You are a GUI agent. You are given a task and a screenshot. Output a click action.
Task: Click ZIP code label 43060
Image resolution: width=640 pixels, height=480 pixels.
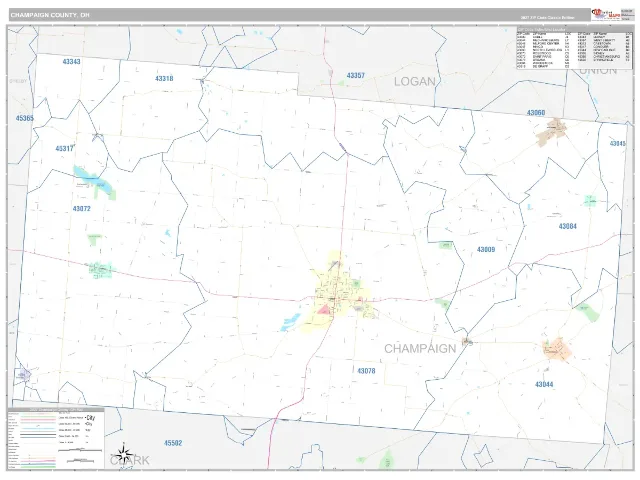tap(536, 113)
